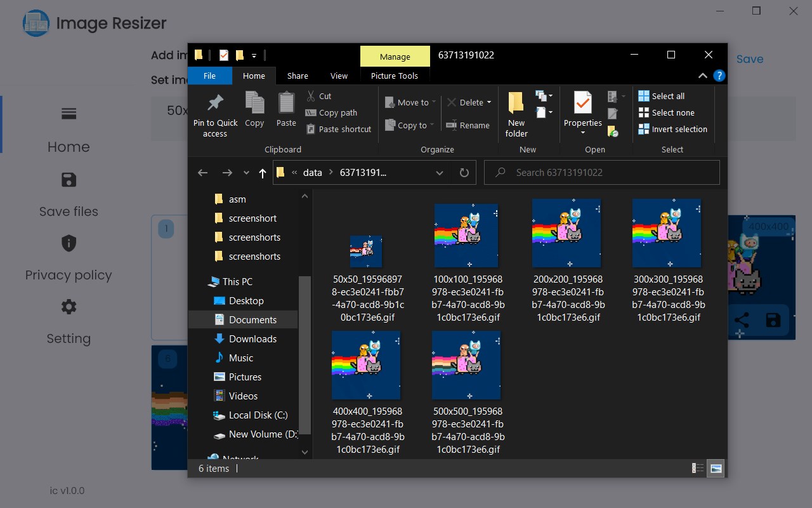Switch to Details view in status bar
Screen dimensions: 812x508
(x=698, y=469)
